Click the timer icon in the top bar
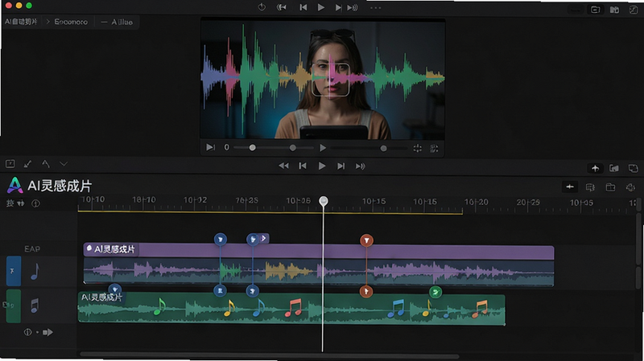 (x=262, y=7)
